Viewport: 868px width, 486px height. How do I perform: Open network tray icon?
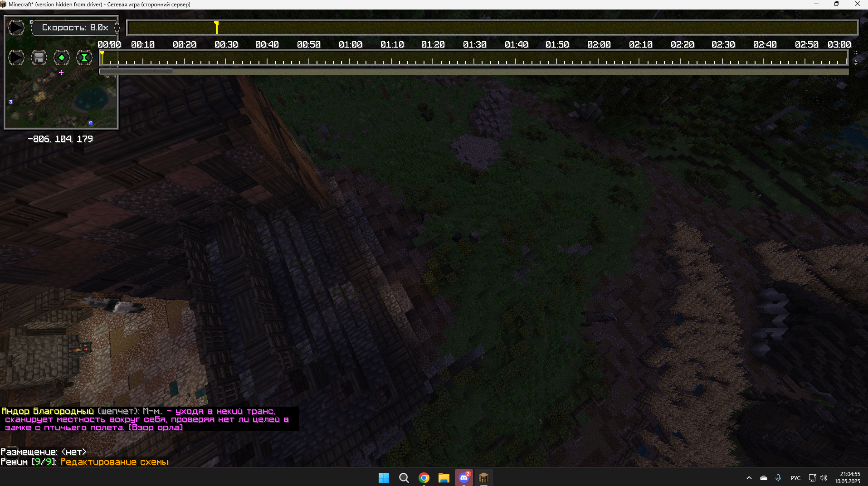812,478
